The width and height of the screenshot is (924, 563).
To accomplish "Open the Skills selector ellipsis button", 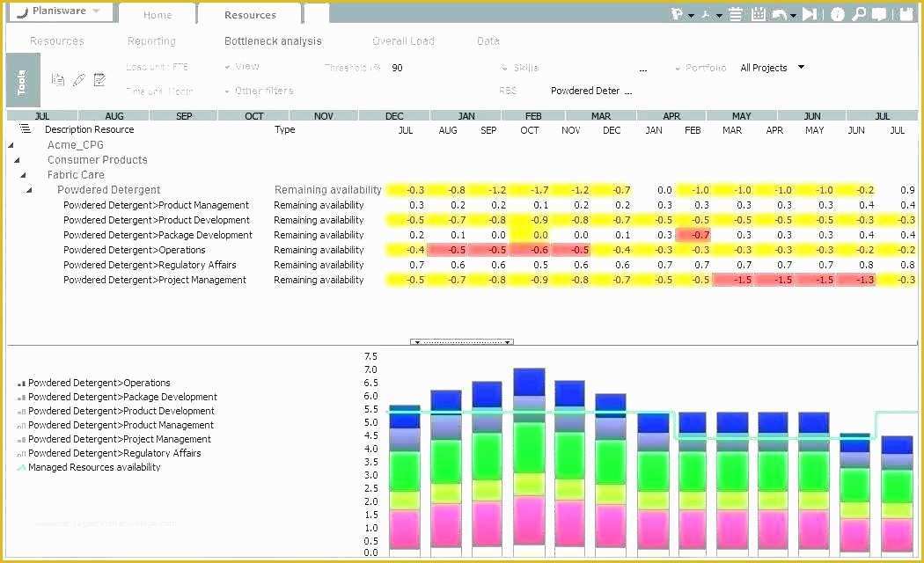I will point(643,69).
